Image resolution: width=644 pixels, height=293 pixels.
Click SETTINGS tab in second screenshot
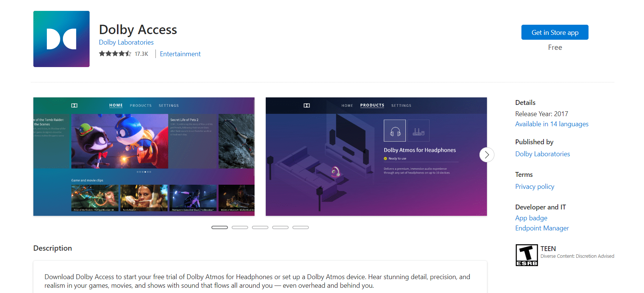pyautogui.click(x=401, y=106)
